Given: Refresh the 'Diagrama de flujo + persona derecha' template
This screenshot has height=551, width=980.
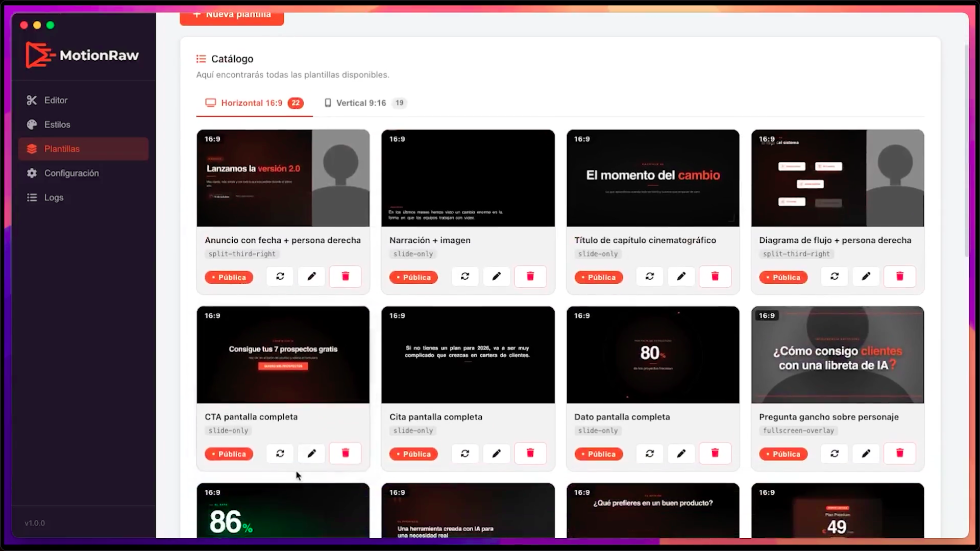Looking at the screenshot, I should point(835,277).
